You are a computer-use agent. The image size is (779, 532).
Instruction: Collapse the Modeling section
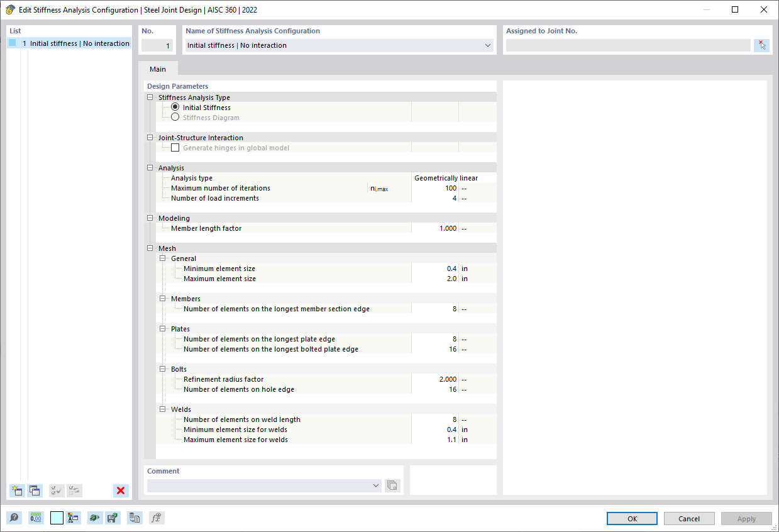pos(150,218)
